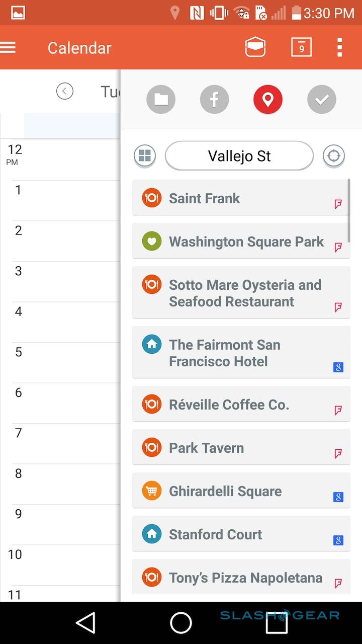Go to previous day with left chevron

tap(65, 91)
